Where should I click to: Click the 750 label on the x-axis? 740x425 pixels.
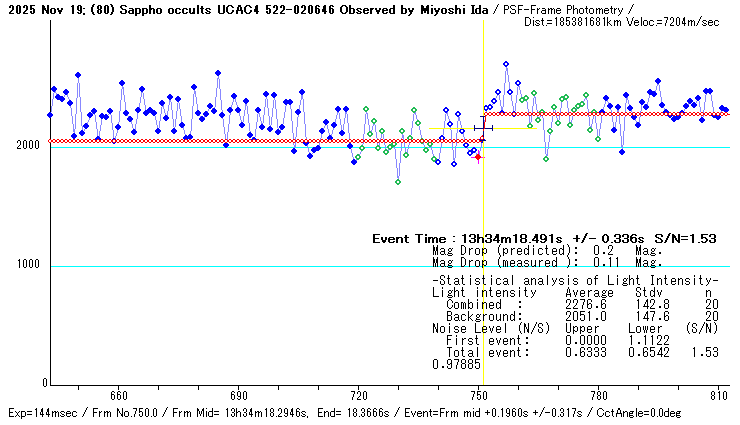tap(479, 396)
